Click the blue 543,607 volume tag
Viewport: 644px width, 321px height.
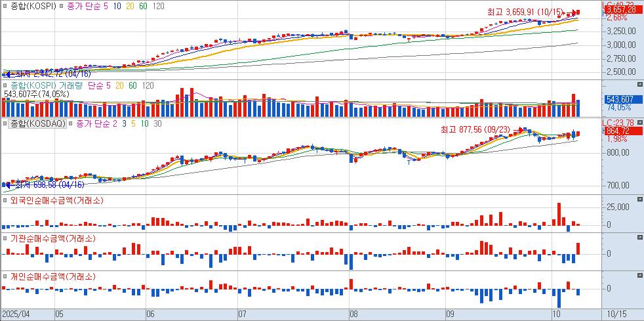(x=624, y=100)
